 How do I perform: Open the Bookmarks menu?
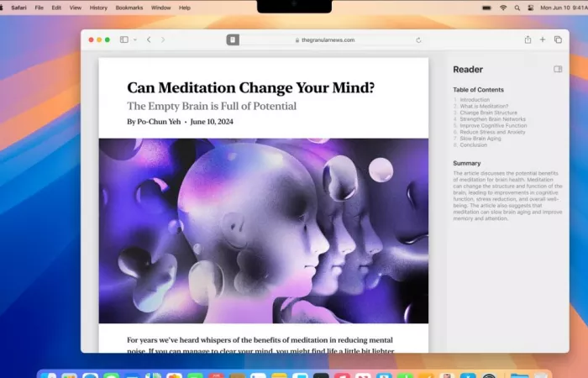pyautogui.click(x=129, y=8)
